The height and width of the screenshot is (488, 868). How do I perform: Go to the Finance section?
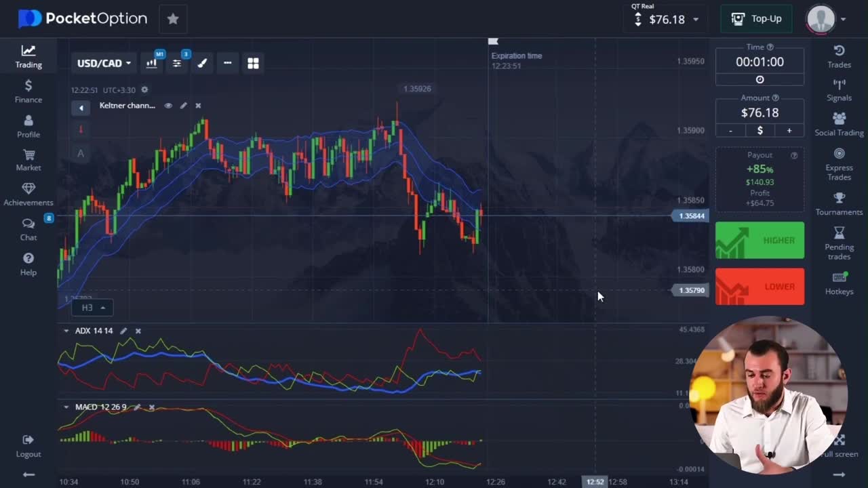coord(28,91)
